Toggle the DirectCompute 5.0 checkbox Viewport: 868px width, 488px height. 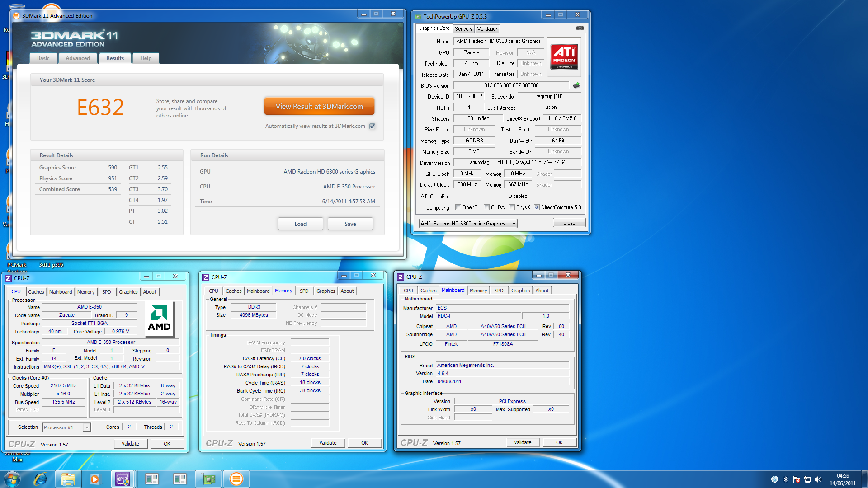537,207
